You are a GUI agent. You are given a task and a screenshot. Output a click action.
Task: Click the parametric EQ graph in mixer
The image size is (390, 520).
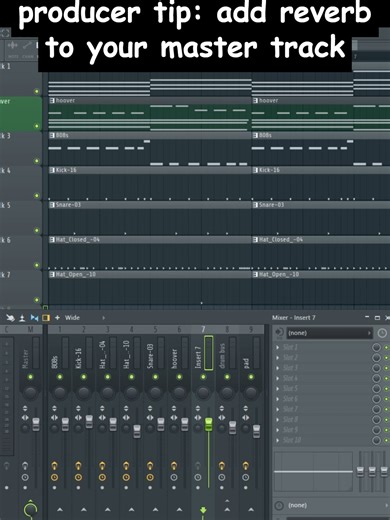coord(313,472)
